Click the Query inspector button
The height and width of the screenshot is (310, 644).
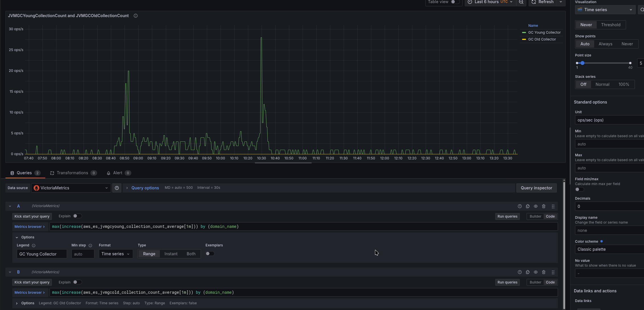pyautogui.click(x=536, y=188)
